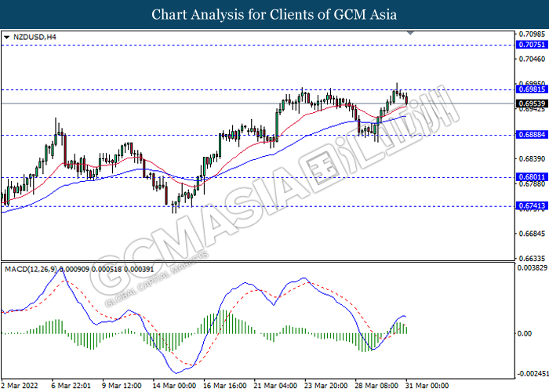Image resolution: width=549 pixels, height=392 pixels.
Task: Click the 23 Mar 20:00 time label
Action: coord(326,386)
